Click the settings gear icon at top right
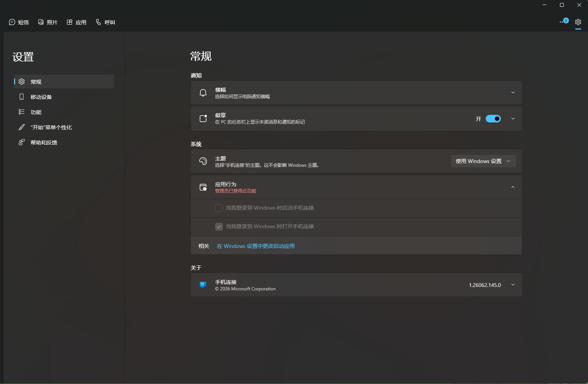 pos(578,22)
